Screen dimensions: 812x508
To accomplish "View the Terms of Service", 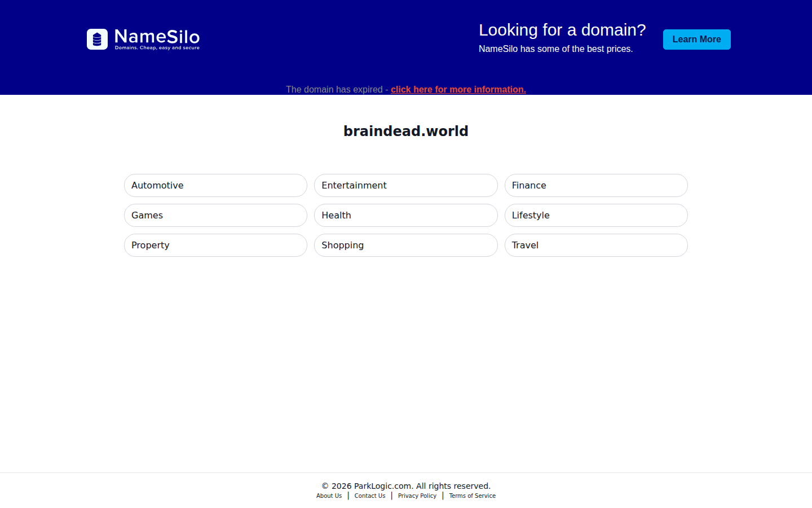I will pos(472,496).
